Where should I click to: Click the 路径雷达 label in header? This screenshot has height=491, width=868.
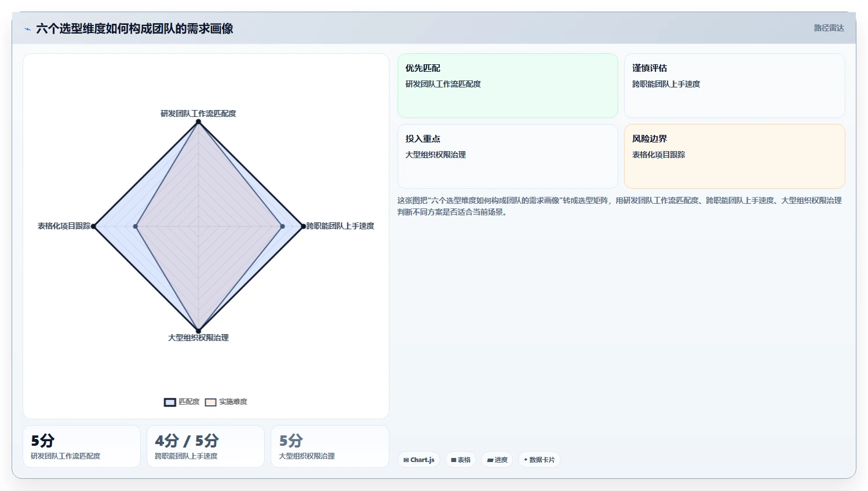tap(829, 28)
